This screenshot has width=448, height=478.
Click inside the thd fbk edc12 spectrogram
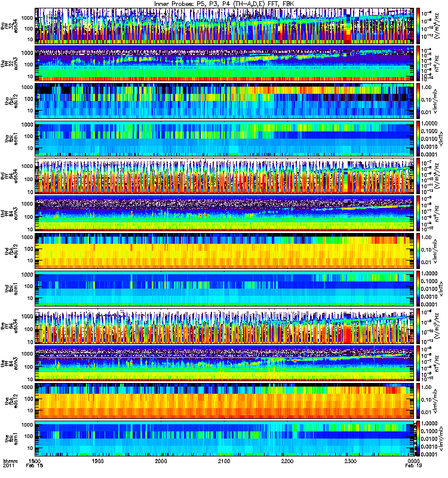pos(225,251)
